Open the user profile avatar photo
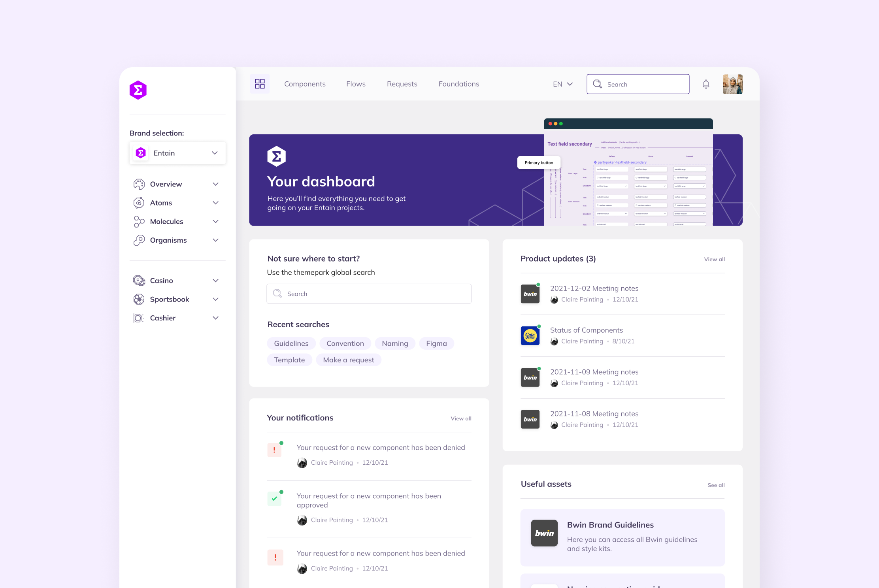 click(732, 84)
